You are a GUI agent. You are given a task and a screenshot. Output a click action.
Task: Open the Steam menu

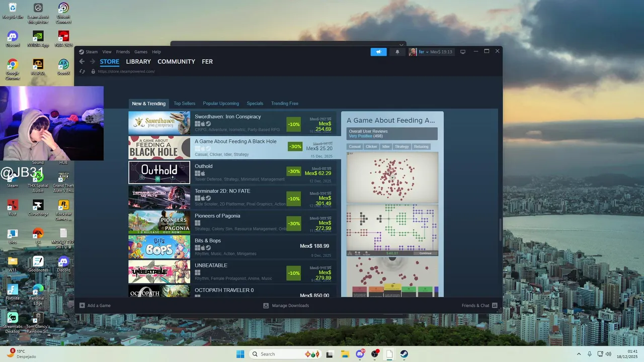(x=92, y=52)
